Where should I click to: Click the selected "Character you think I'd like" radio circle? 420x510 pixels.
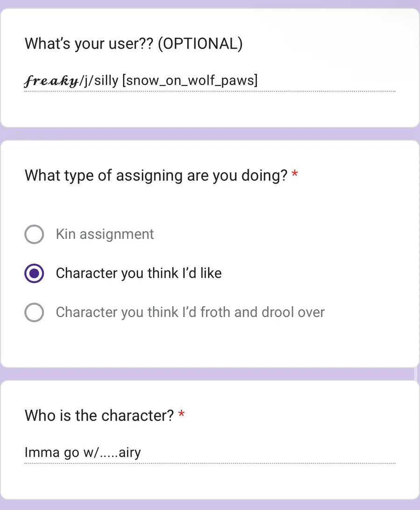[34, 273]
